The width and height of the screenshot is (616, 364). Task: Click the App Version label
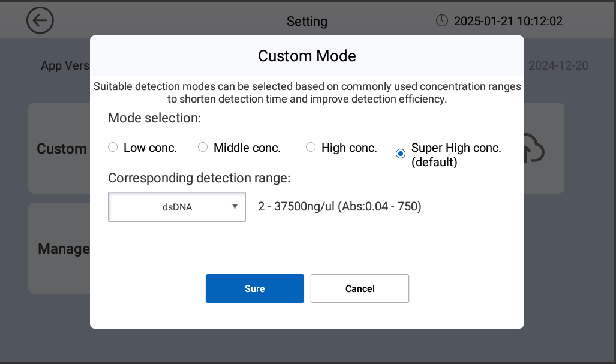click(x=65, y=66)
